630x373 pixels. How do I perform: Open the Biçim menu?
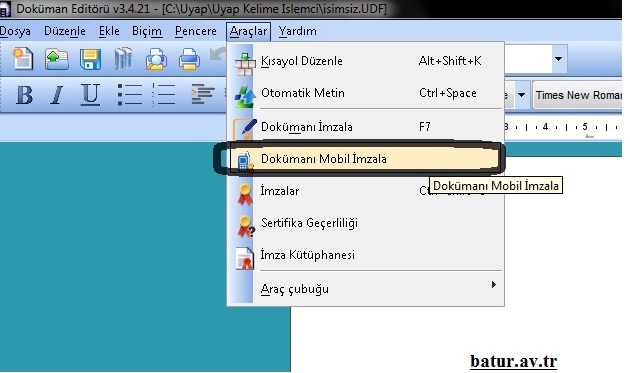click(x=147, y=31)
